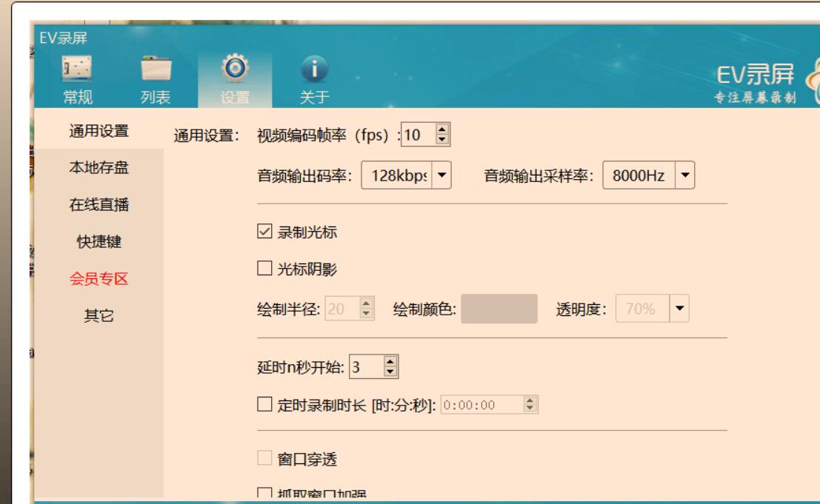Screen dimensions: 820x504
Task: Click the 0:00:00 duration field
Action: pos(481,405)
